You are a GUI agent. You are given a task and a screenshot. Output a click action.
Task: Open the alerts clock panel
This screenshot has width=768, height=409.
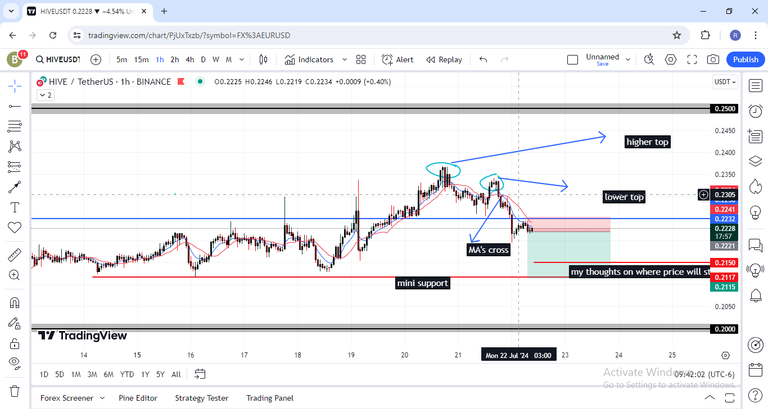tap(755, 111)
